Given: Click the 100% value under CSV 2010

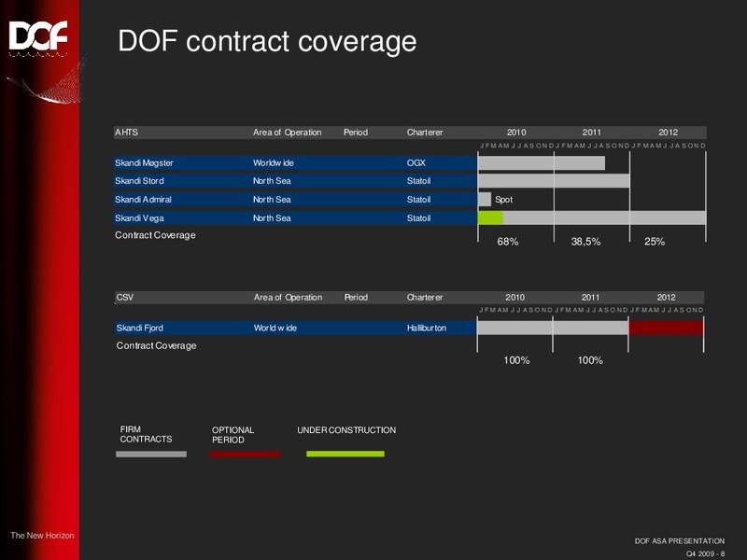Looking at the screenshot, I should tap(516, 360).
